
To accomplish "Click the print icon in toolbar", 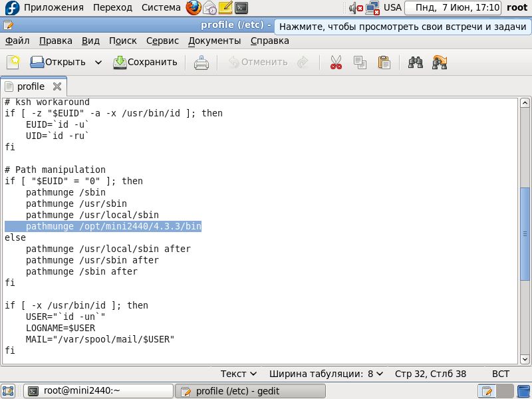I will (201, 63).
